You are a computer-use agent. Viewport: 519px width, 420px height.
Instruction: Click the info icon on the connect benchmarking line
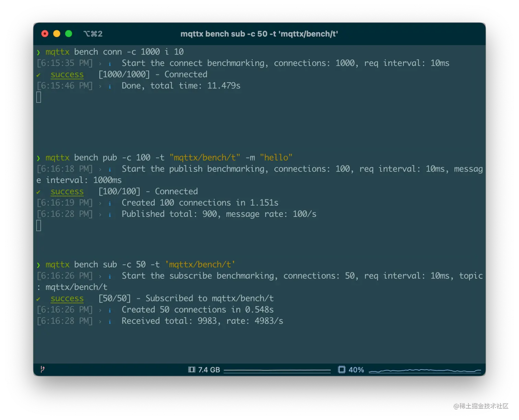[109, 63]
